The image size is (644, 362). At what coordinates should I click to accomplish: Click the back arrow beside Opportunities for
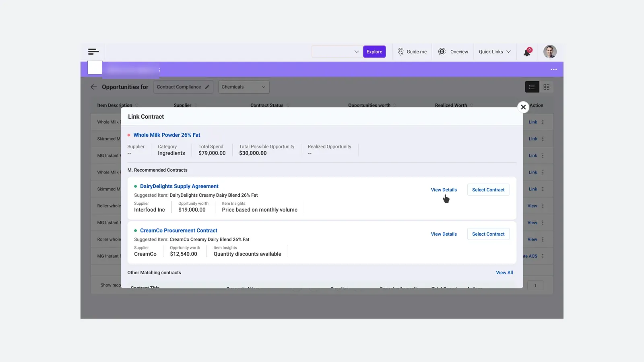coord(94,87)
